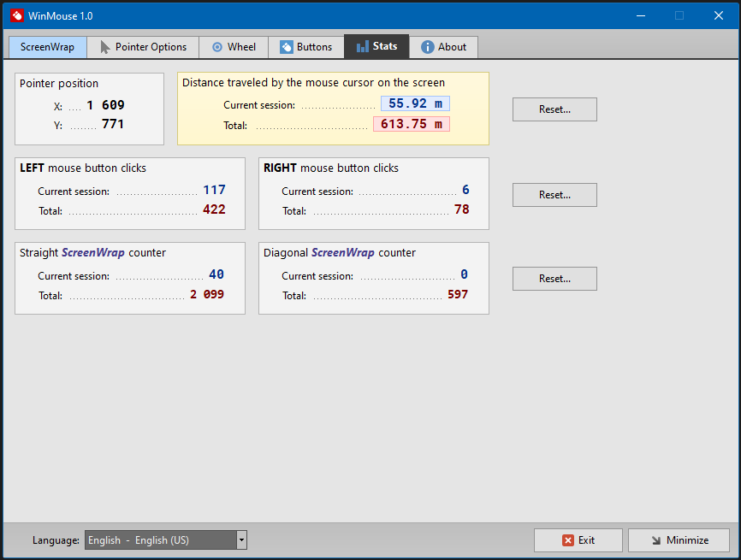Click the red X icon on Exit button

[568, 540]
